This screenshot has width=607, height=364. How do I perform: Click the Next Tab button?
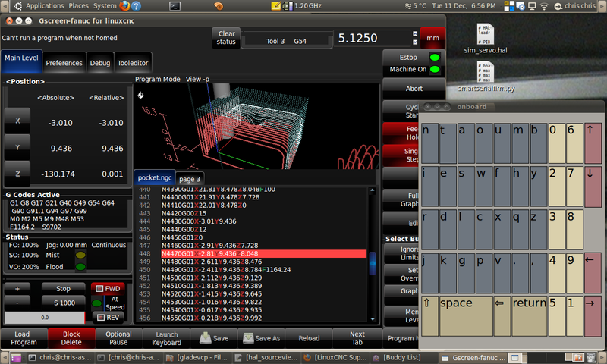pyautogui.click(x=357, y=338)
